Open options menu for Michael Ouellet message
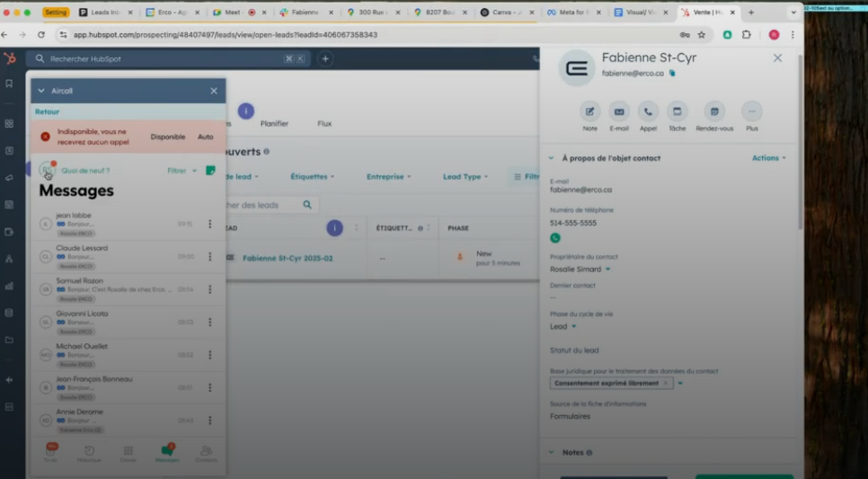The image size is (868, 479). coord(209,354)
